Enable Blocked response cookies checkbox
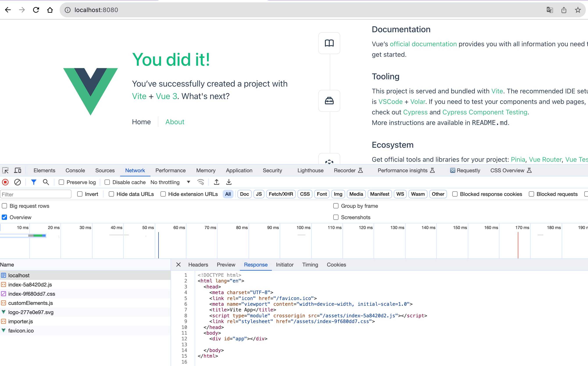 [x=455, y=194]
